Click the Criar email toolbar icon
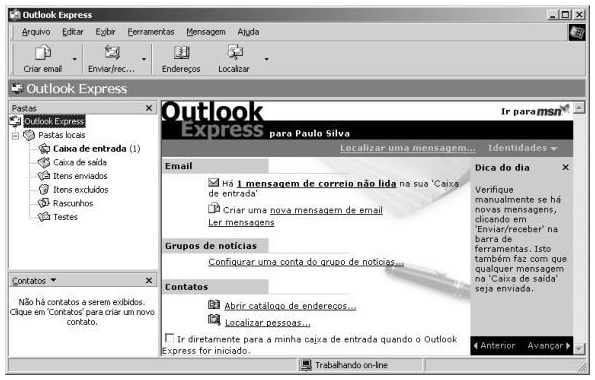 pos(43,53)
